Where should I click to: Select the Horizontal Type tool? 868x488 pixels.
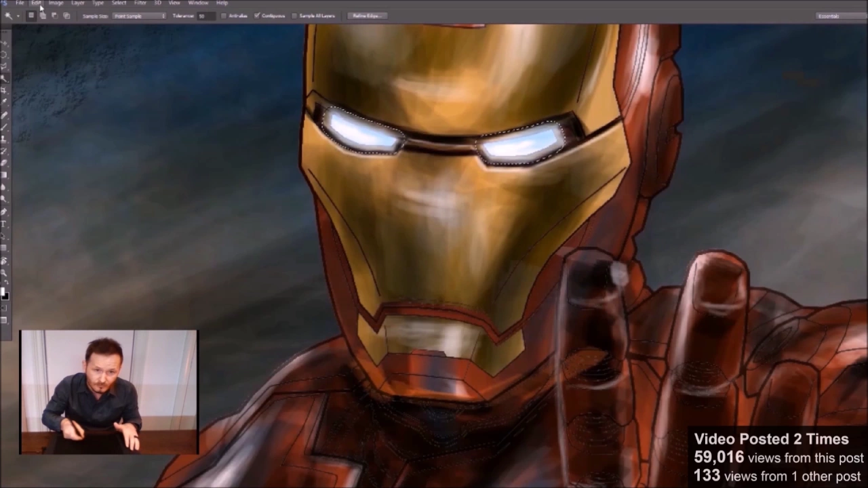5,224
